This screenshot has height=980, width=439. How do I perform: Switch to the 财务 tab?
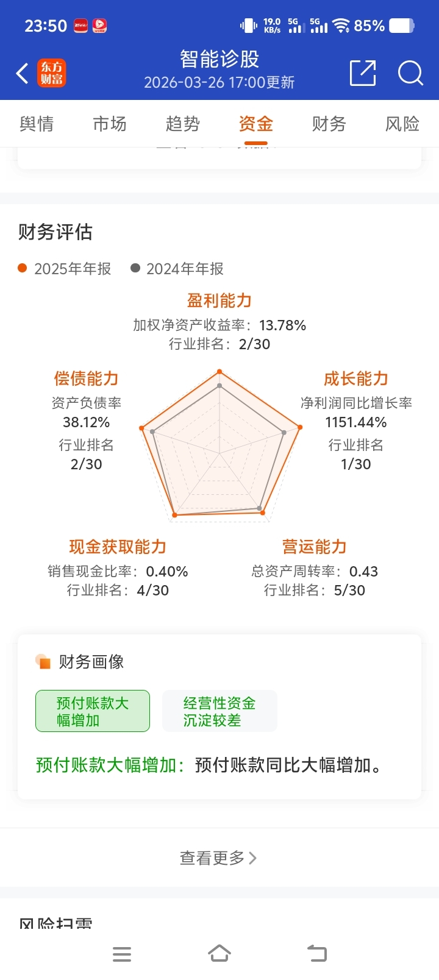329,124
